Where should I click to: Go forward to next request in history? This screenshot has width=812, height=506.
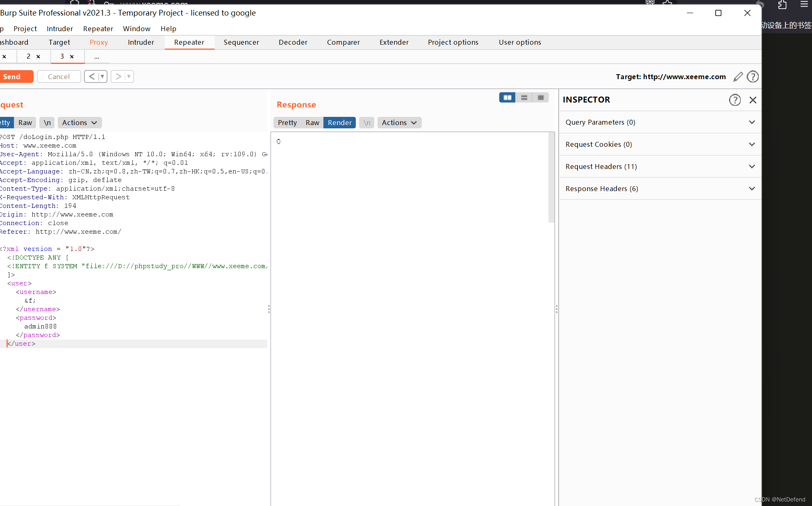click(118, 77)
